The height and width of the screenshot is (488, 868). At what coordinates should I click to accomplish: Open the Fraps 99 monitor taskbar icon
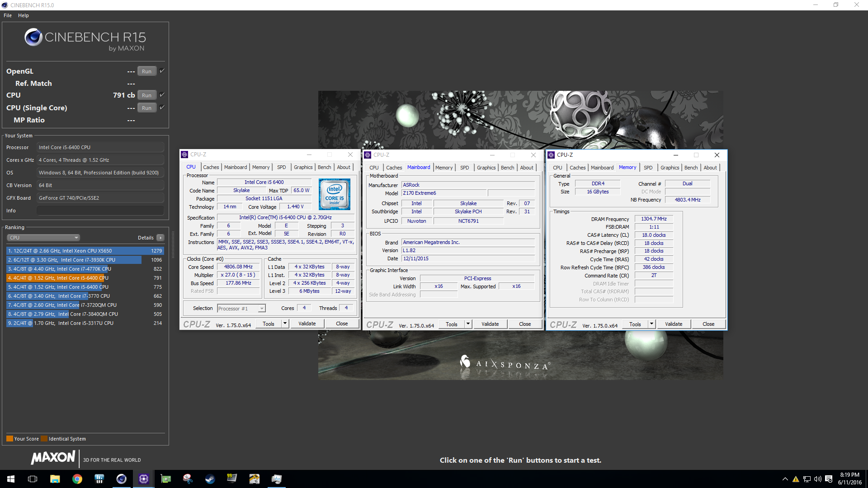pyautogui.click(x=232, y=479)
